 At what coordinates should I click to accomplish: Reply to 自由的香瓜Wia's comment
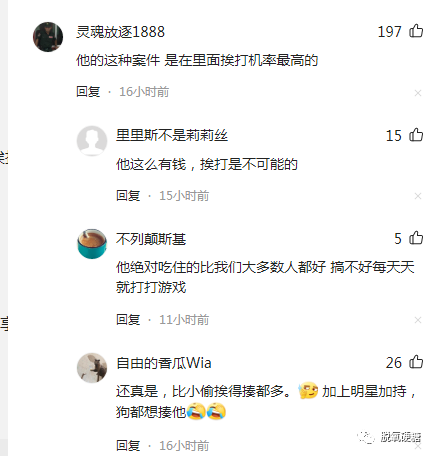point(128,446)
